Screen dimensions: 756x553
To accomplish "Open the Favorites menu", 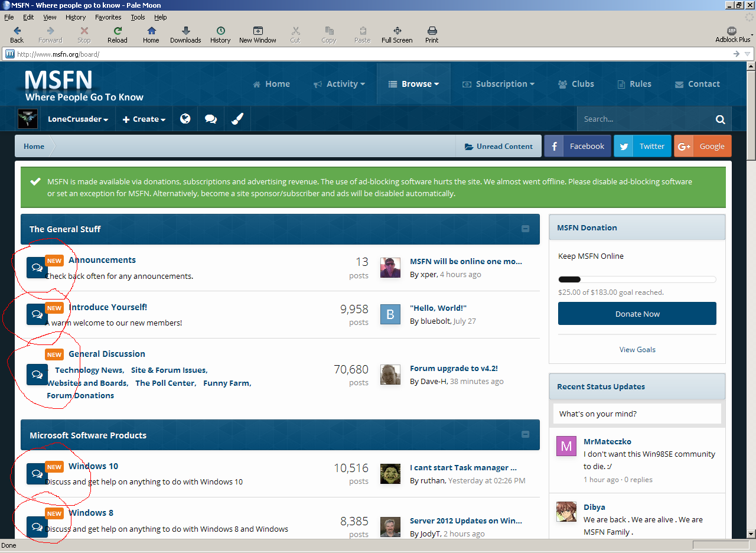I will click(x=108, y=17).
